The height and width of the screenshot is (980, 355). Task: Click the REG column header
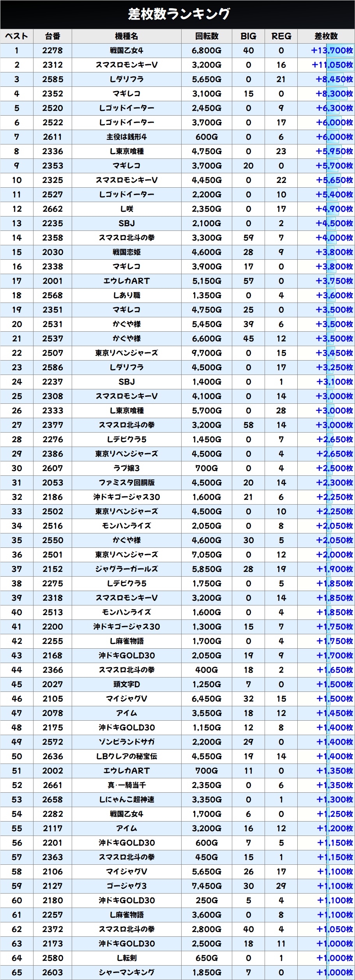281,36
